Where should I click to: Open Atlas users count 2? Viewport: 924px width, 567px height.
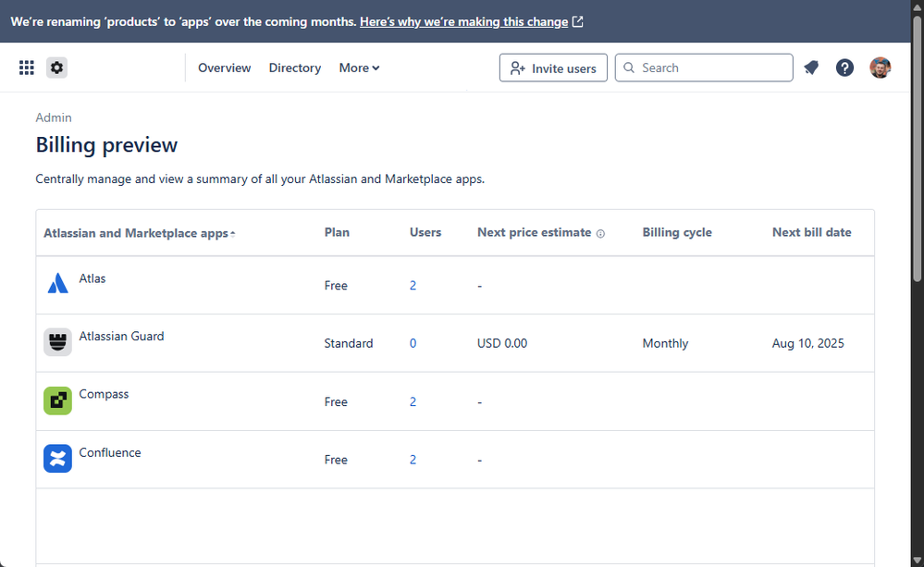413,285
